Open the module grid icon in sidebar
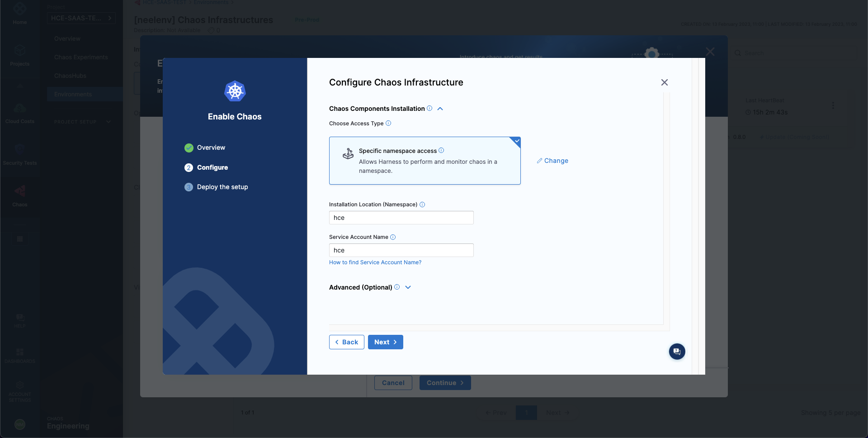Screen dimensions: 868x438 [x=20, y=239]
